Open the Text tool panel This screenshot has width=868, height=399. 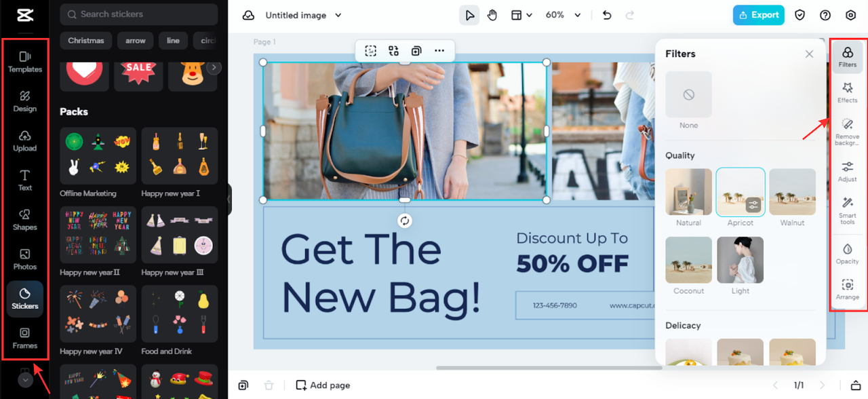[25, 180]
